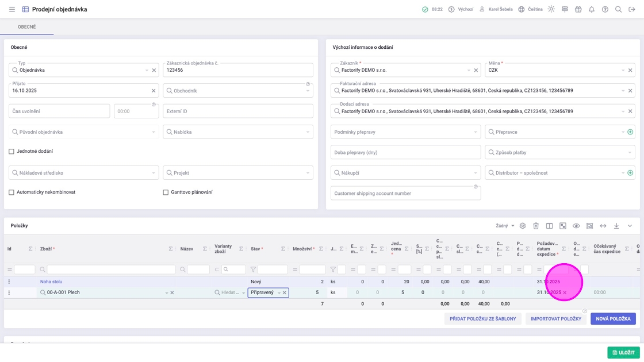Click the log out icon

tap(631, 9)
